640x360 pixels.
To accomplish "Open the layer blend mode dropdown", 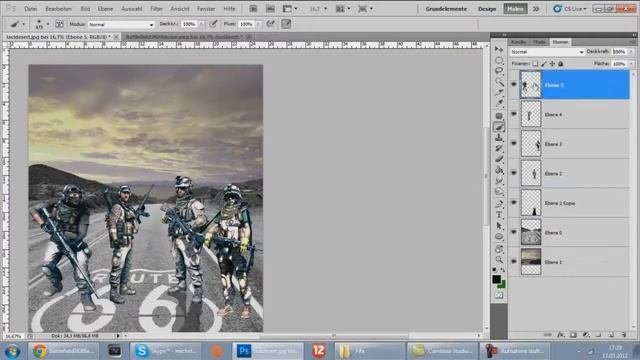I will pyautogui.click(x=547, y=52).
